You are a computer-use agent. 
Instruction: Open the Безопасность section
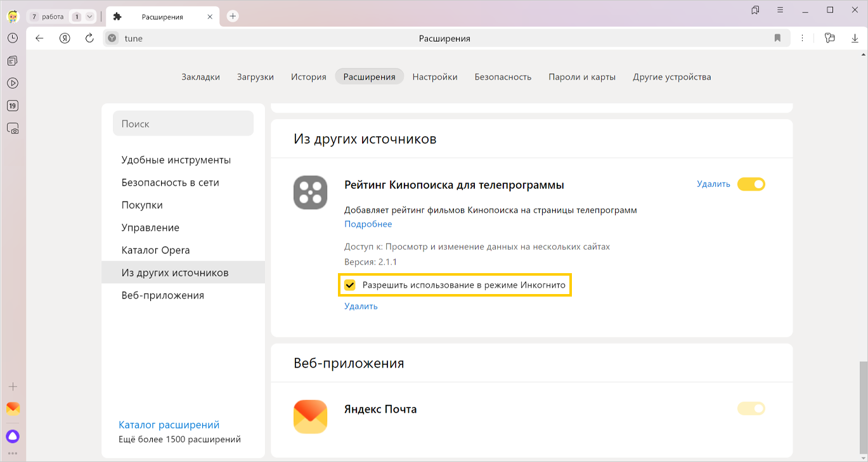pyautogui.click(x=503, y=77)
